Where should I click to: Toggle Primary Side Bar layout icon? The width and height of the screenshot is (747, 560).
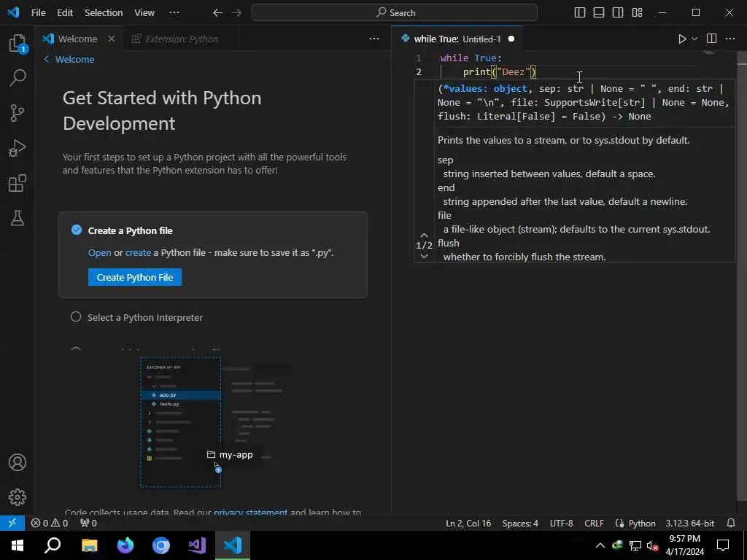point(580,12)
